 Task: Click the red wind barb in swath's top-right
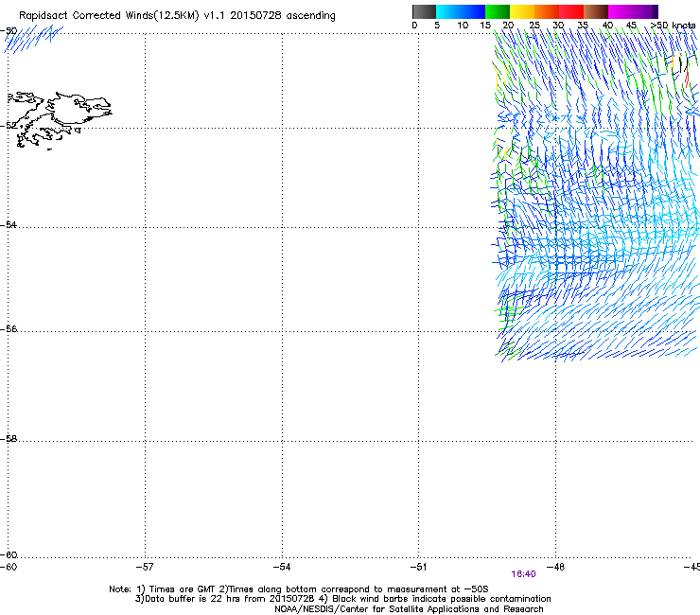(687, 79)
